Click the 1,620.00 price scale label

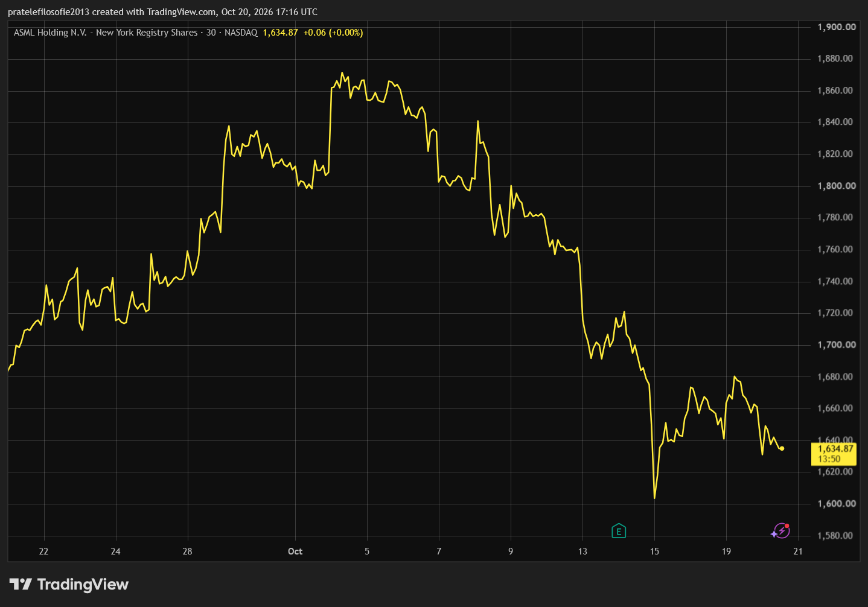click(835, 471)
